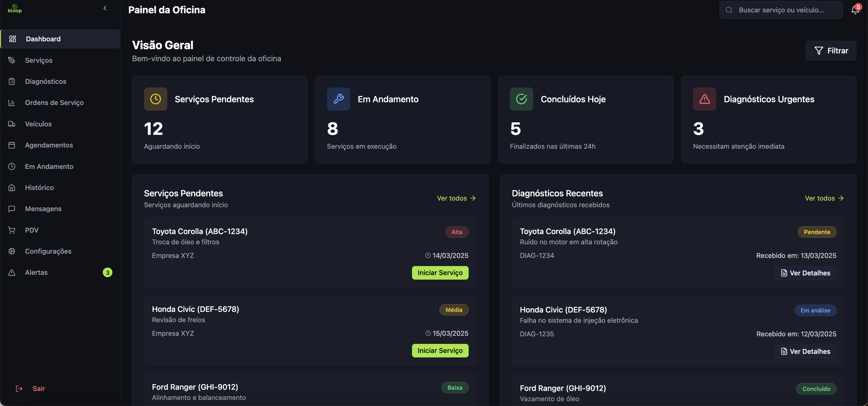The width and height of the screenshot is (868, 406).
Task: Open Alertas with the 3 badge
Action: pos(36,272)
